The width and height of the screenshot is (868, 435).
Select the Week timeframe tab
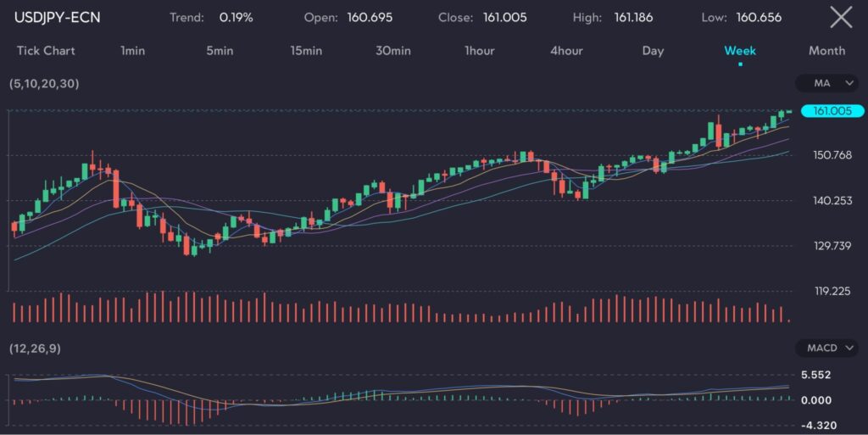click(740, 51)
